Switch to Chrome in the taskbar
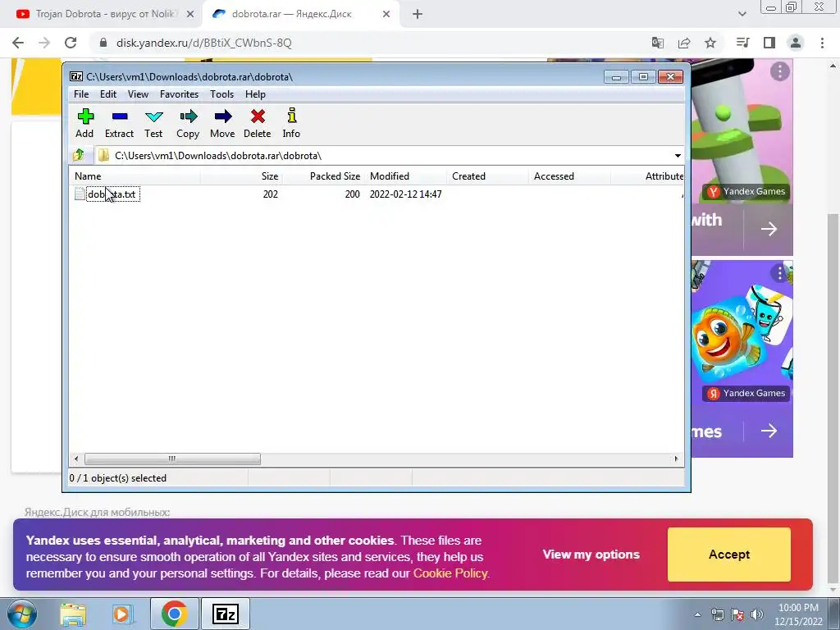This screenshot has height=630, width=840. pyautogui.click(x=174, y=614)
